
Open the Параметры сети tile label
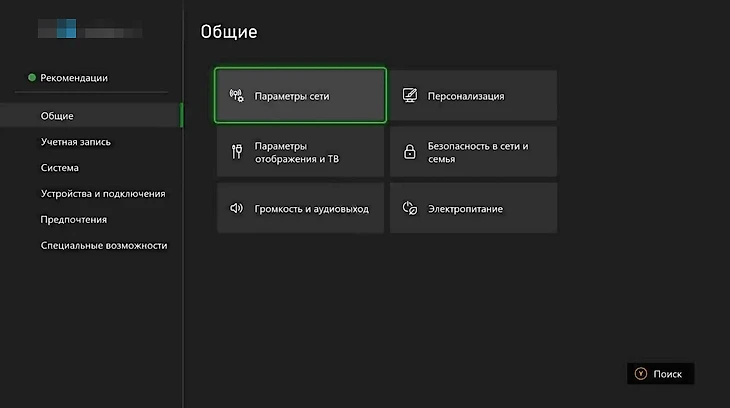(x=292, y=96)
